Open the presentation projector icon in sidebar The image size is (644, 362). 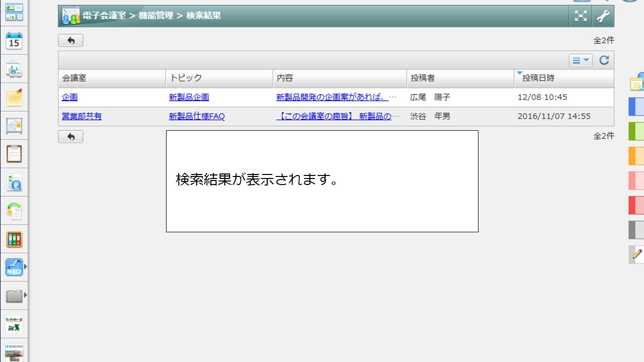pyautogui.click(x=14, y=70)
